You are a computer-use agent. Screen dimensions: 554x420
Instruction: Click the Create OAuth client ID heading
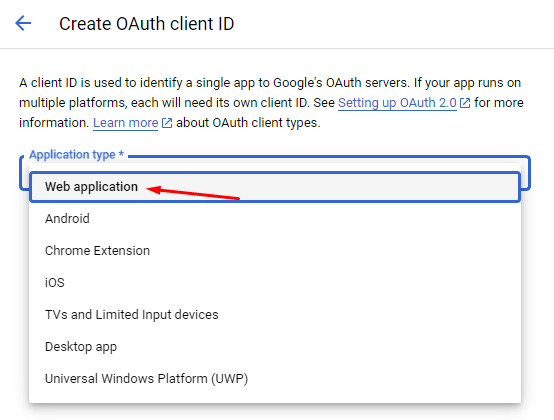147,24
